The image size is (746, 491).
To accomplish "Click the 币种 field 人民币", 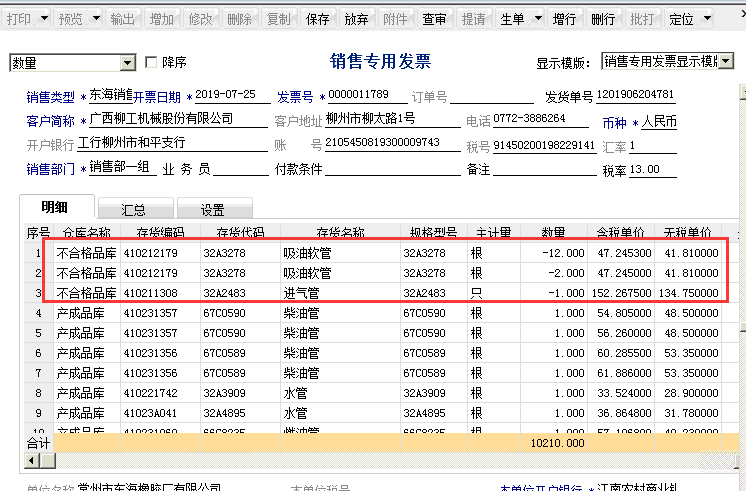I will 659,122.
